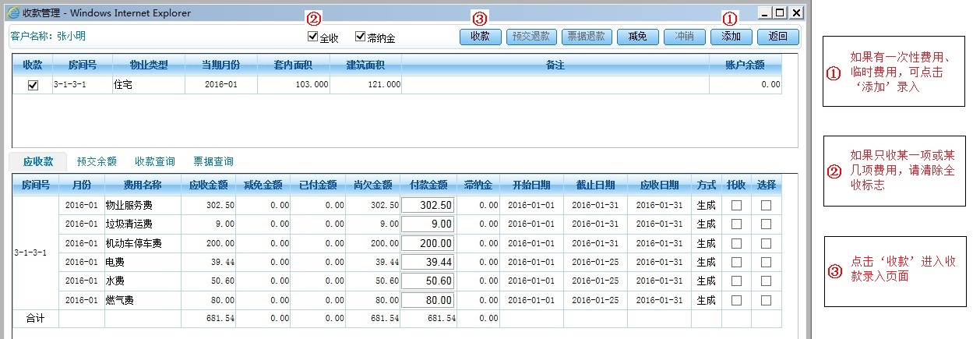Screen dimensions: 980x339
Task: Click the 添加 button
Action: pos(731,37)
